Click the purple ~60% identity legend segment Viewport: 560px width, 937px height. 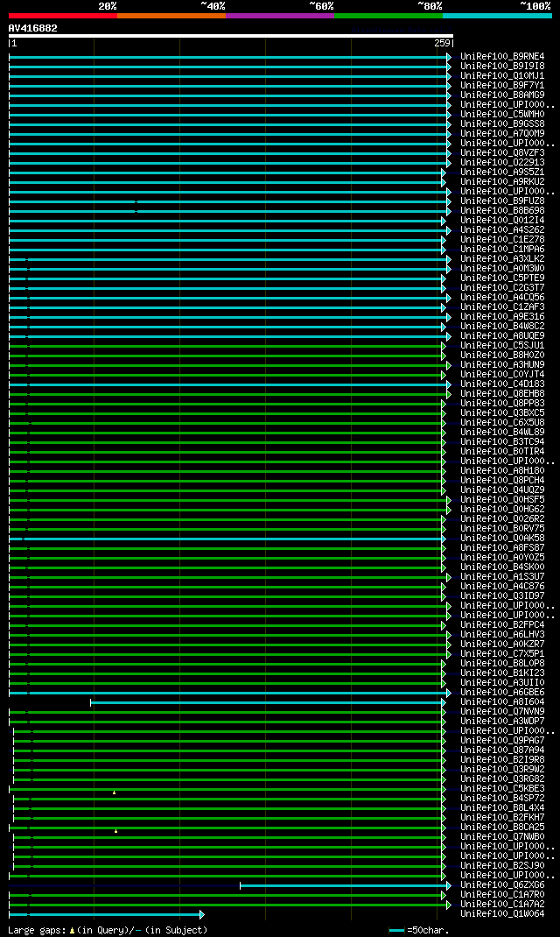(x=280, y=16)
